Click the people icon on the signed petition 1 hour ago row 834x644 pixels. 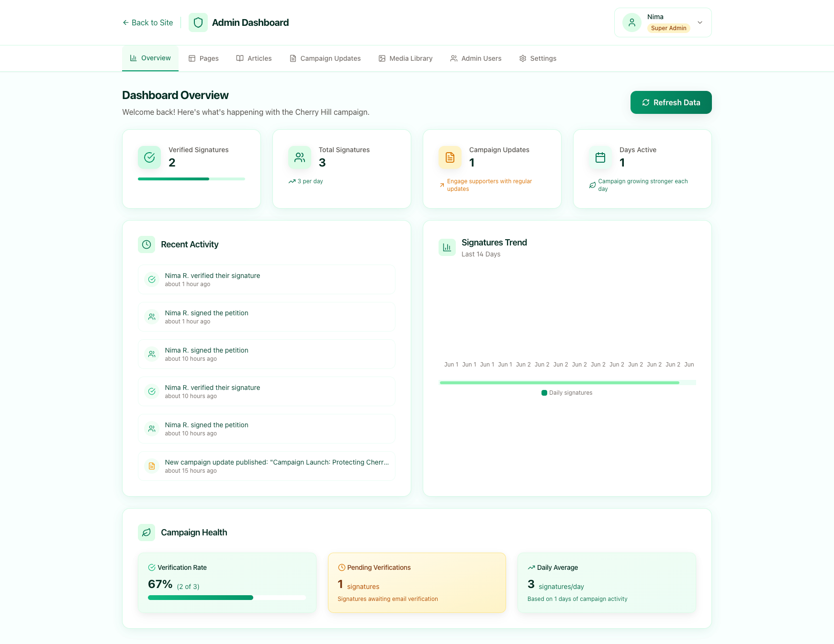click(152, 317)
